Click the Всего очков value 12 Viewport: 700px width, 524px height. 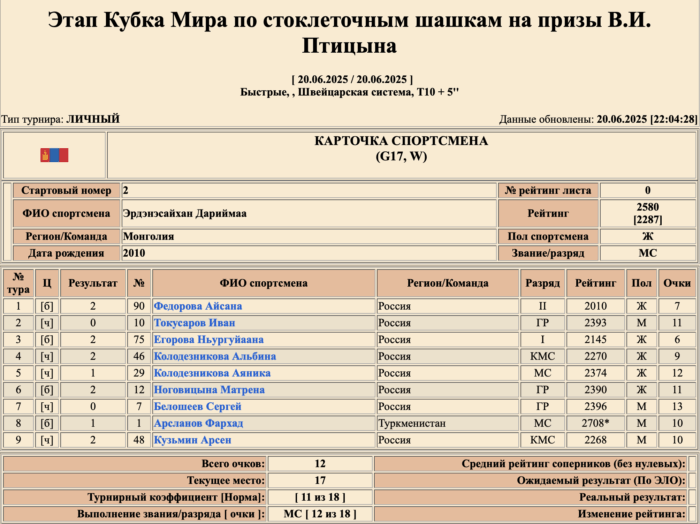tap(319, 464)
